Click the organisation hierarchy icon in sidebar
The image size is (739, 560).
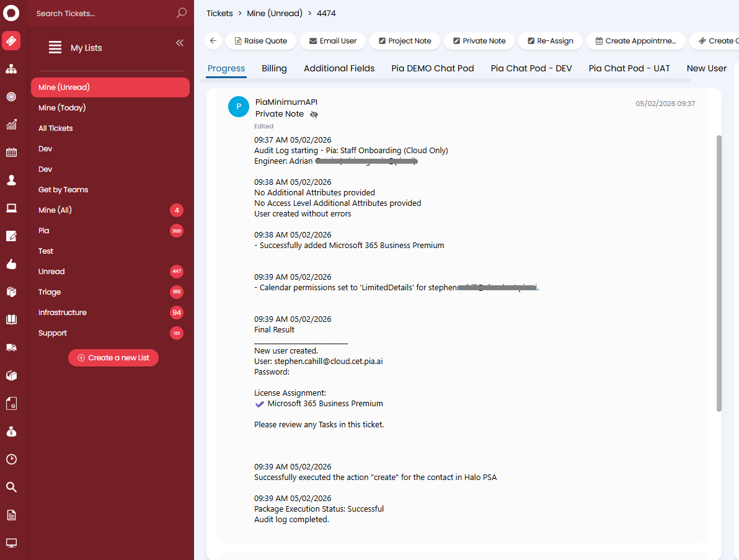(x=11, y=69)
